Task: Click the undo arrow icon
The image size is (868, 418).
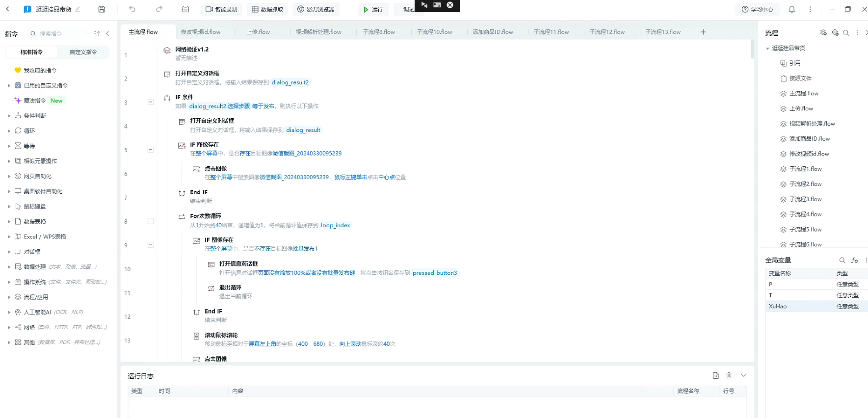Action: click(132, 9)
